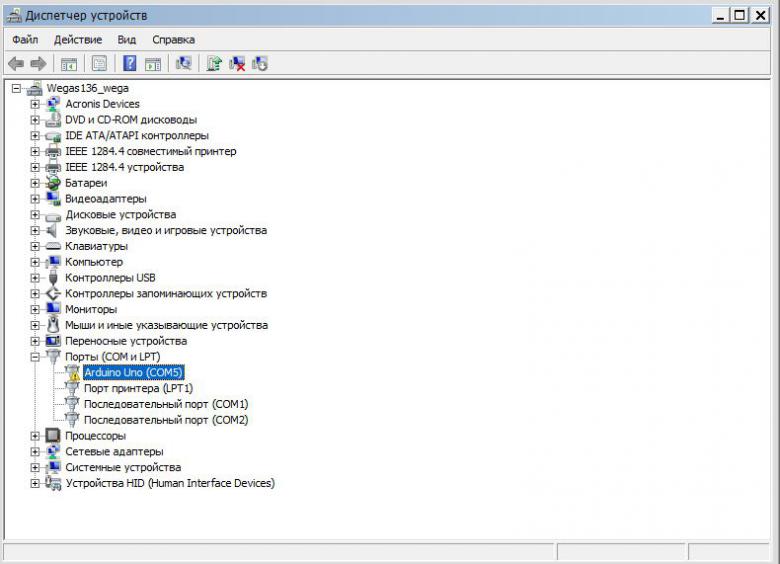Select Arduino Uno (COM5) device

[x=134, y=372]
